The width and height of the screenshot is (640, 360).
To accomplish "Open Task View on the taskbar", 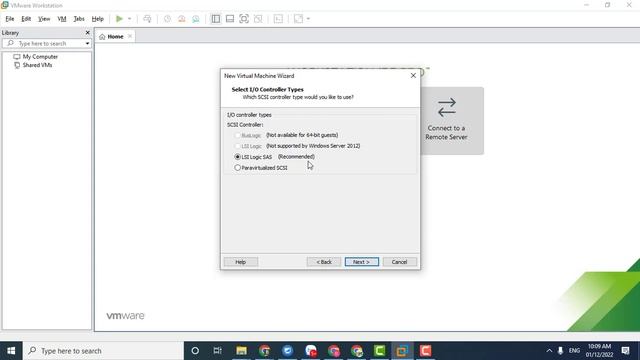I will coord(218,351).
